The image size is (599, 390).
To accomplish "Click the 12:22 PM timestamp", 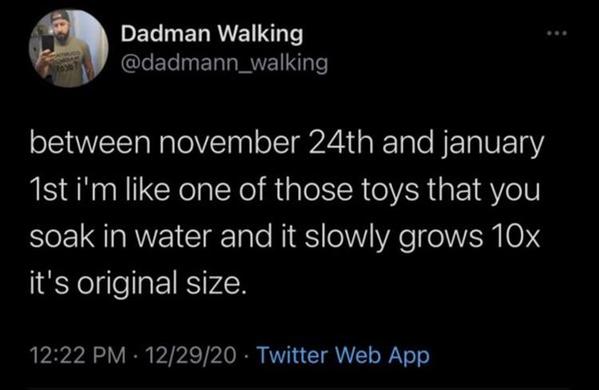I will [x=78, y=355].
